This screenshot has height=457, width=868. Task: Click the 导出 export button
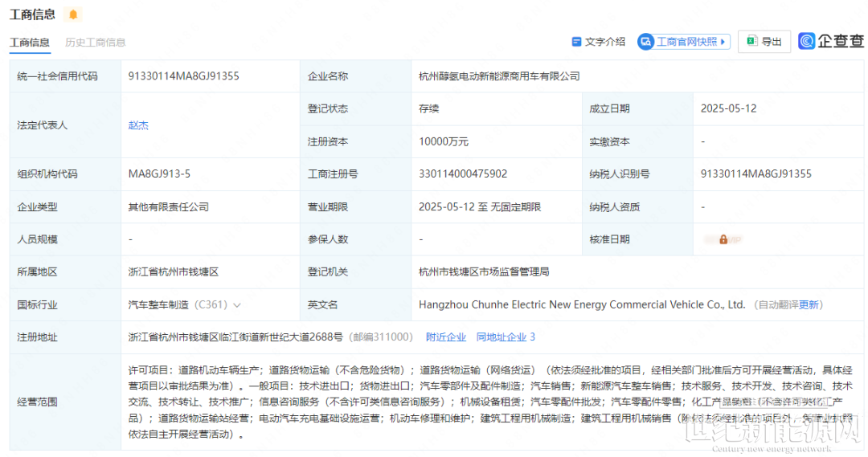coord(764,42)
